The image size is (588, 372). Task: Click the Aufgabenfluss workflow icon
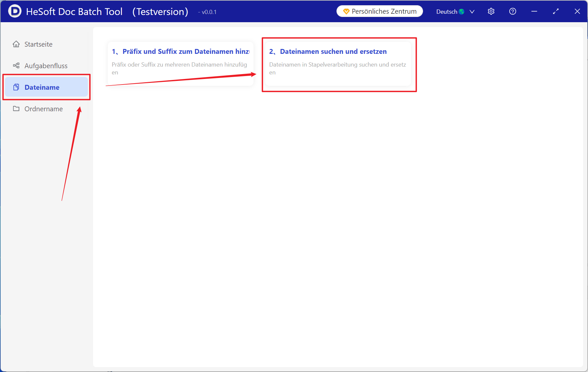coord(16,66)
